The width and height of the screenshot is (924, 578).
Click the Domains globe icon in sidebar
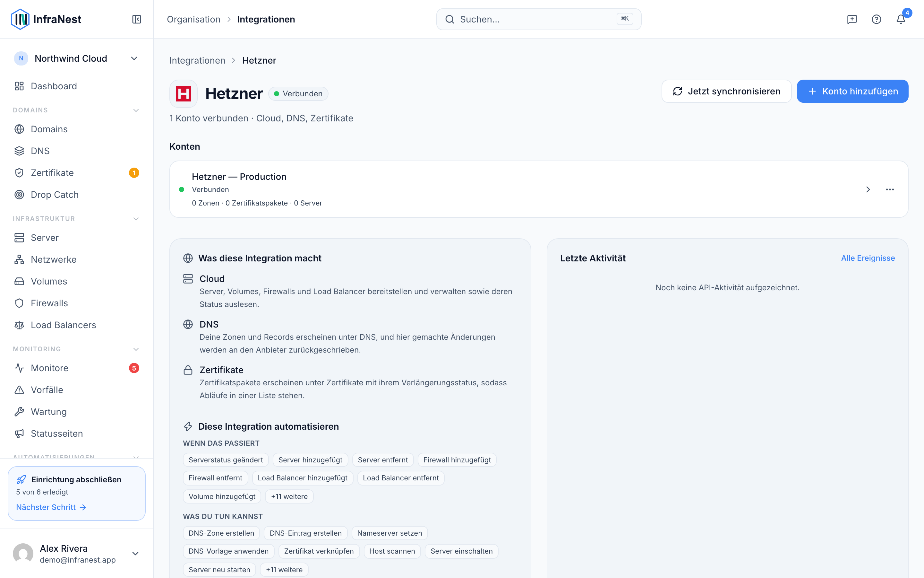point(19,129)
